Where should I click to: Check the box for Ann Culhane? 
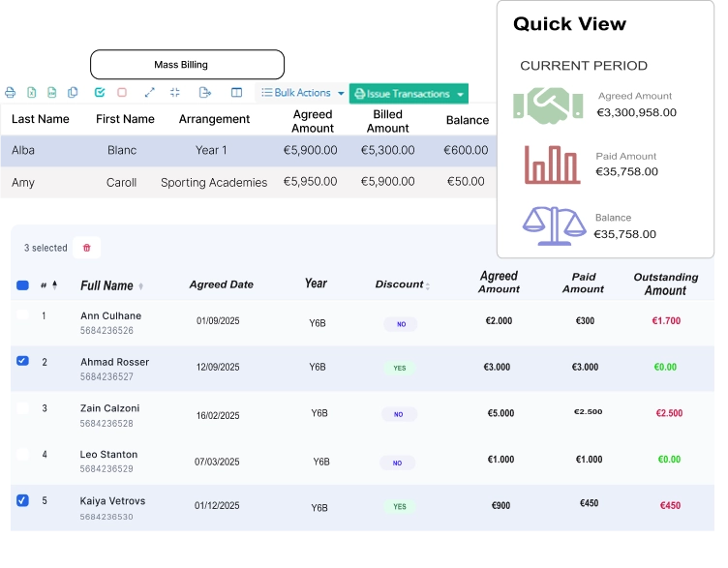tap(22, 314)
